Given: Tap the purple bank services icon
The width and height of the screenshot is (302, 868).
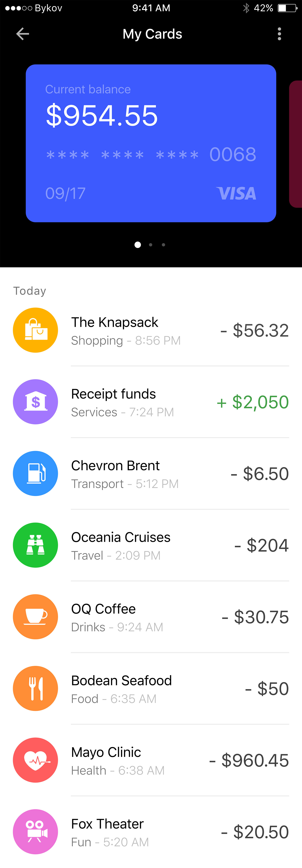Looking at the screenshot, I should [x=35, y=402].
